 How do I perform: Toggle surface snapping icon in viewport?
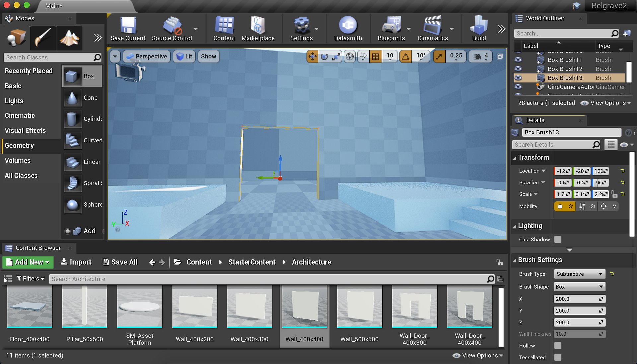(x=364, y=57)
